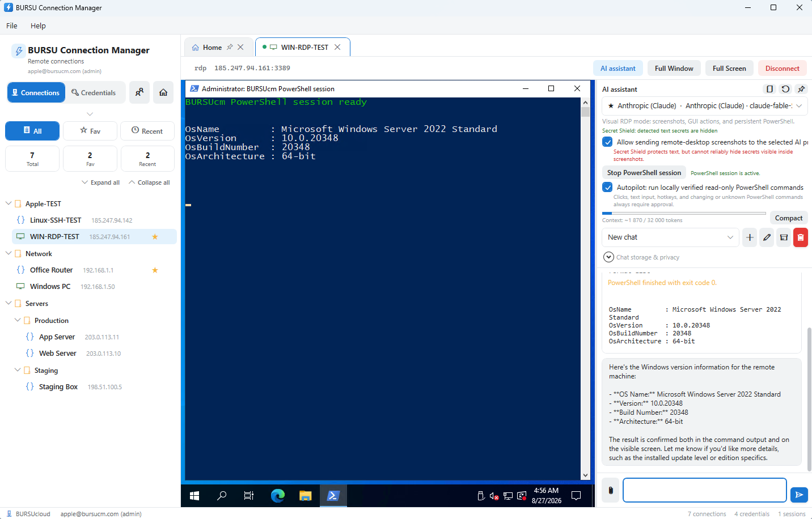The height and width of the screenshot is (519, 812).
Task: Send the message with the arrow icon
Action: click(799, 495)
